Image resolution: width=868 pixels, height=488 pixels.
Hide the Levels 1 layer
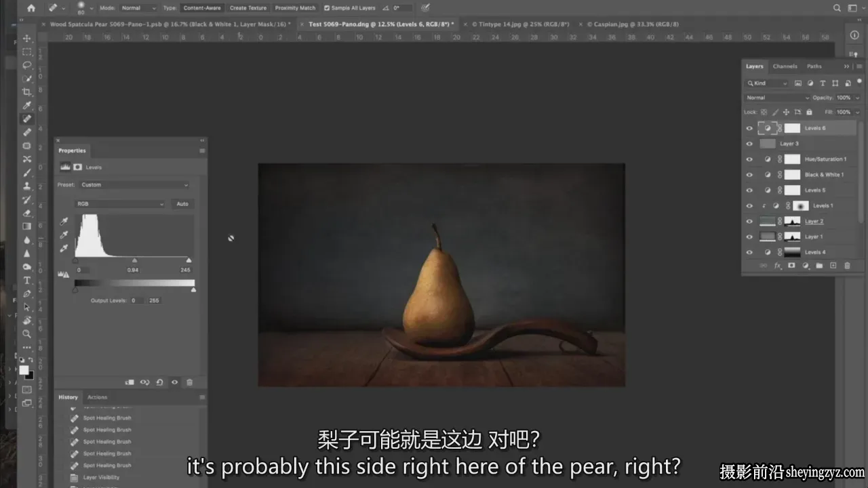[x=749, y=206]
